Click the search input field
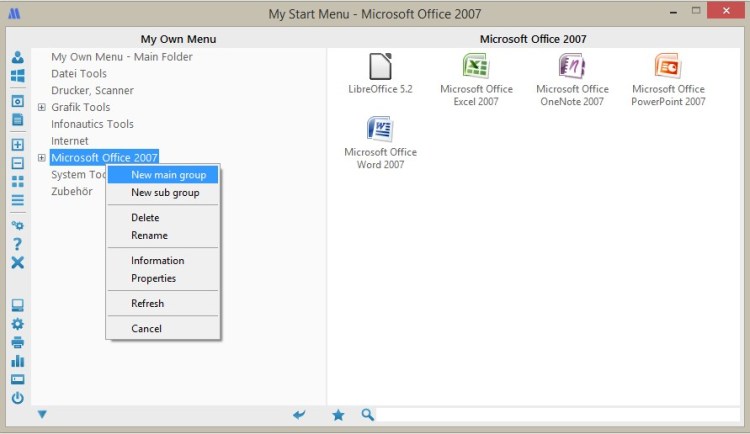 [x=558, y=415]
